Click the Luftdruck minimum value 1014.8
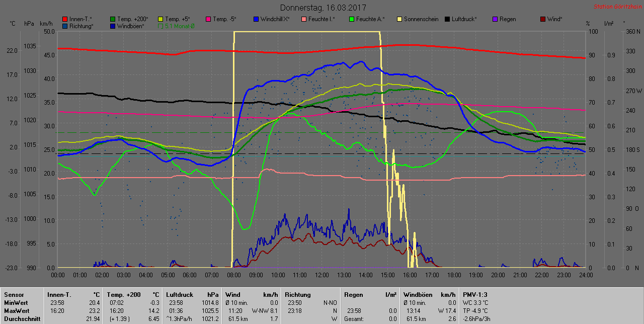The height and width of the screenshot is (324, 644). pos(210,303)
